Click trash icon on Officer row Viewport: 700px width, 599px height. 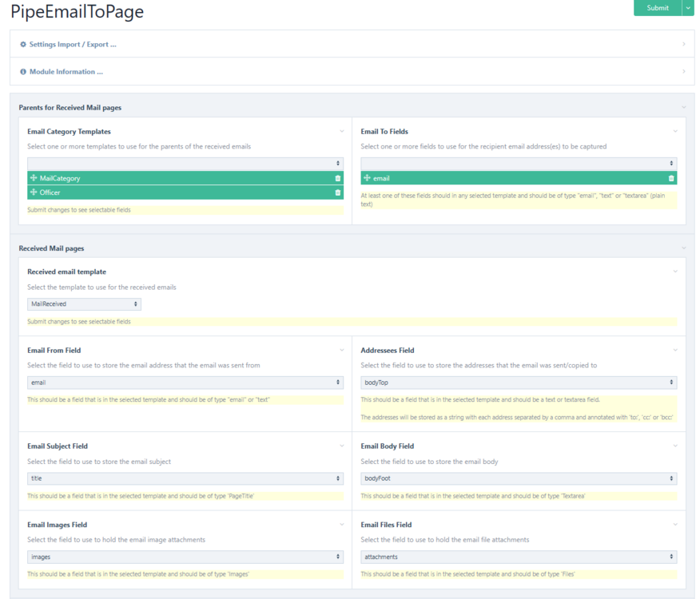[x=337, y=192]
